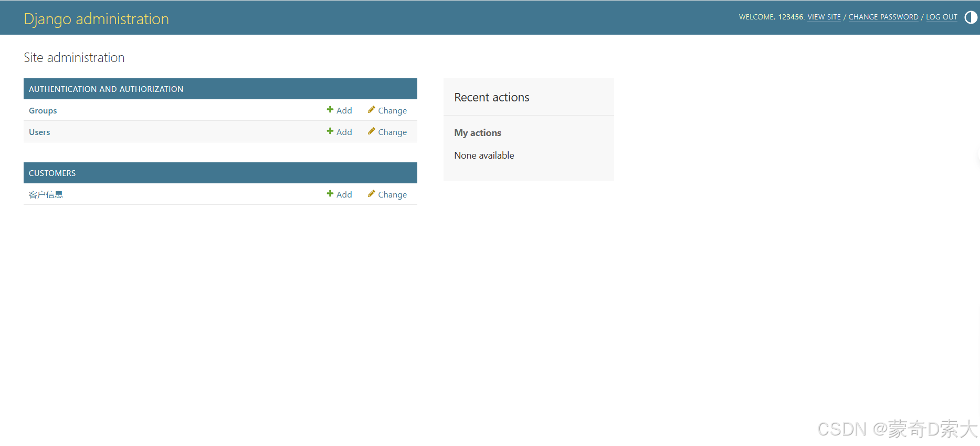The image size is (980, 446).
Task: Click Change for Groups
Action: tap(387, 110)
